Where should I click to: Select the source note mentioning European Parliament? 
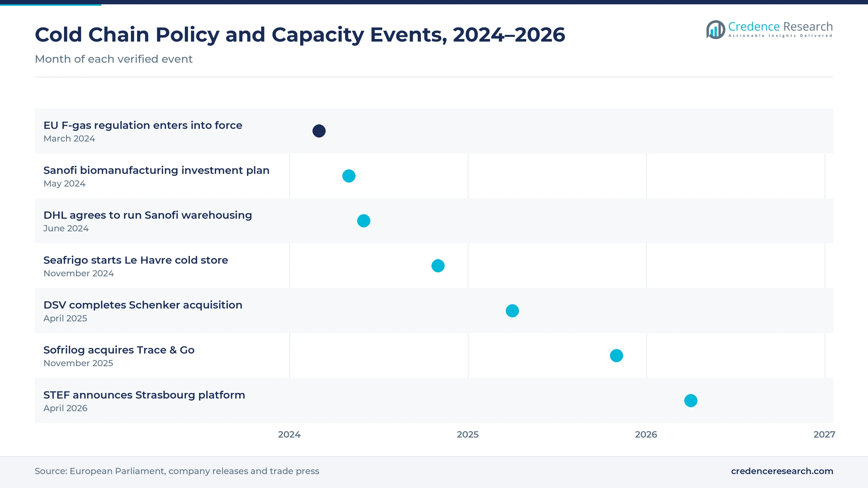click(177, 471)
